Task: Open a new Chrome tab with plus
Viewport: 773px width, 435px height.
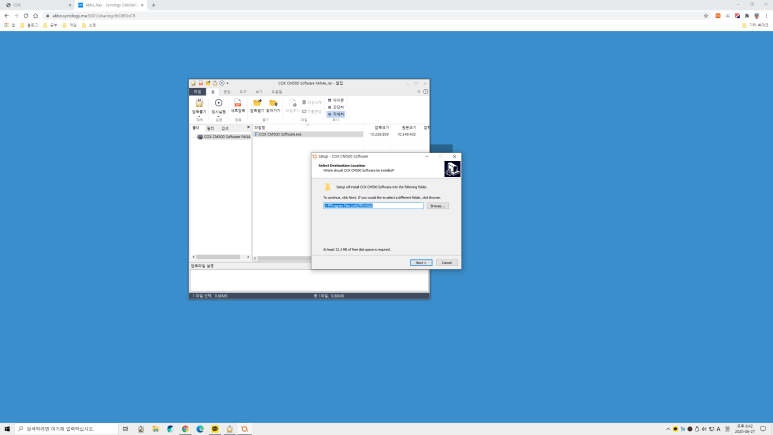Action: (x=153, y=5)
